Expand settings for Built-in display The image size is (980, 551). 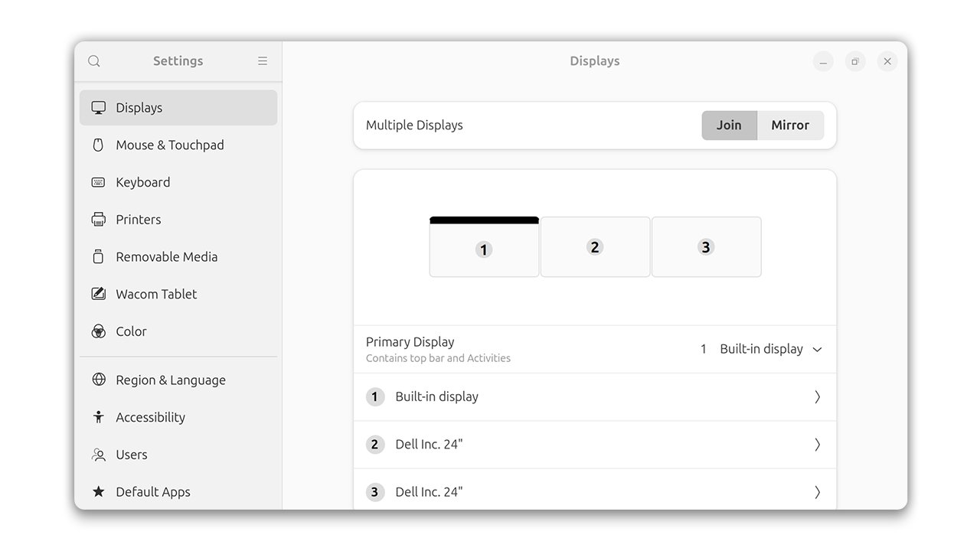point(816,397)
